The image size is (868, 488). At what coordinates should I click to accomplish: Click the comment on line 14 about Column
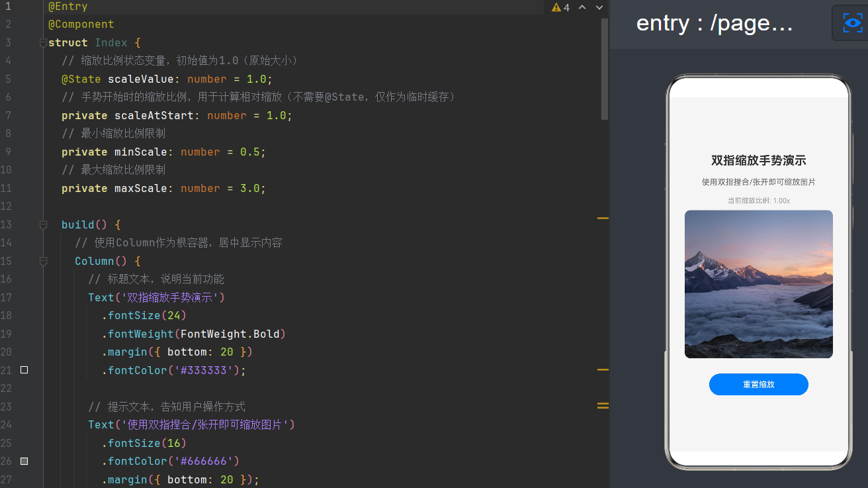pyautogui.click(x=179, y=243)
